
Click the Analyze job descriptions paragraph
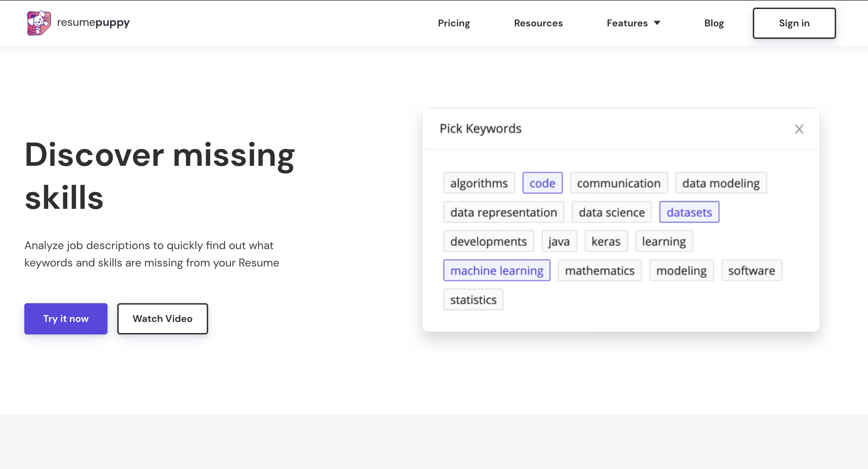[152, 254]
